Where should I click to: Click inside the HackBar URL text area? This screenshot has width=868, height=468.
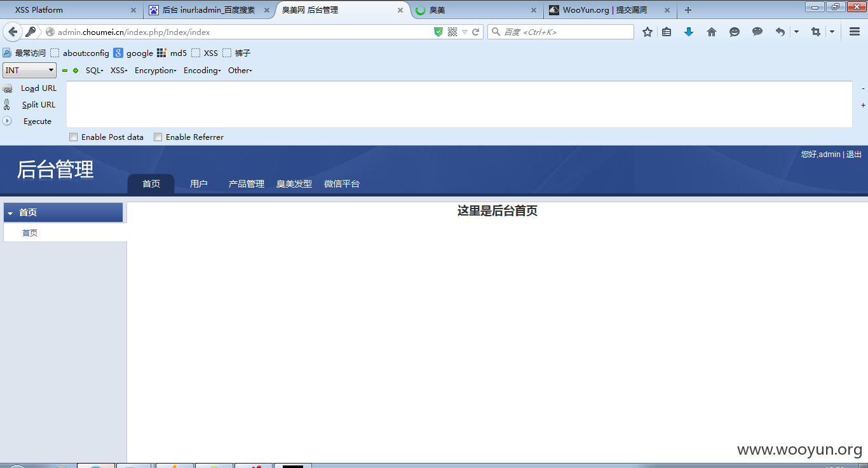tap(459, 104)
